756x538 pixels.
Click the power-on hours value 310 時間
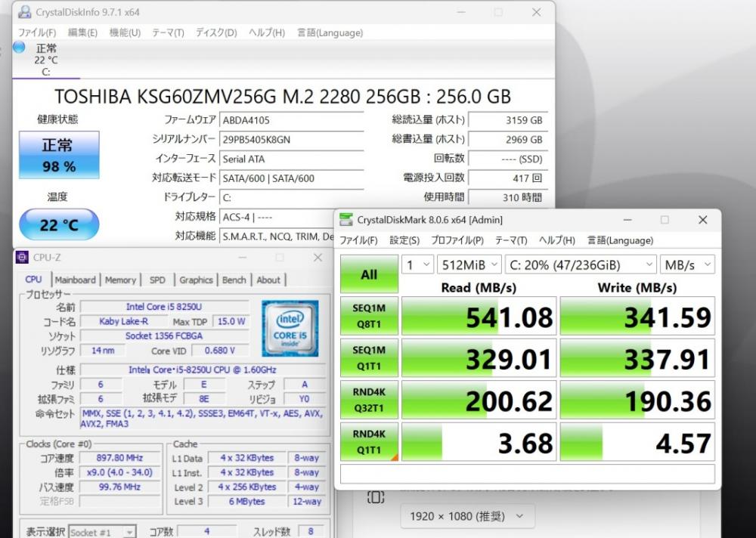click(508, 197)
